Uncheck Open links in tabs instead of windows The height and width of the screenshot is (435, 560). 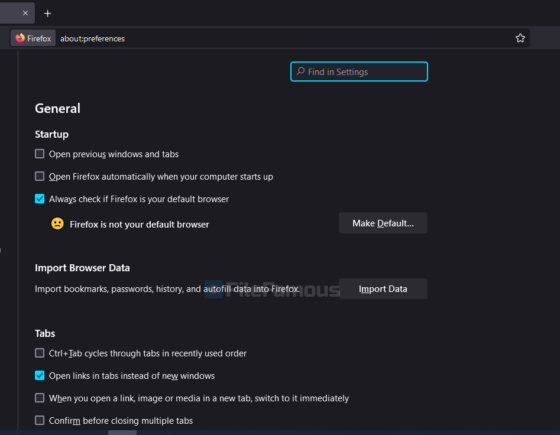click(x=40, y=375)
